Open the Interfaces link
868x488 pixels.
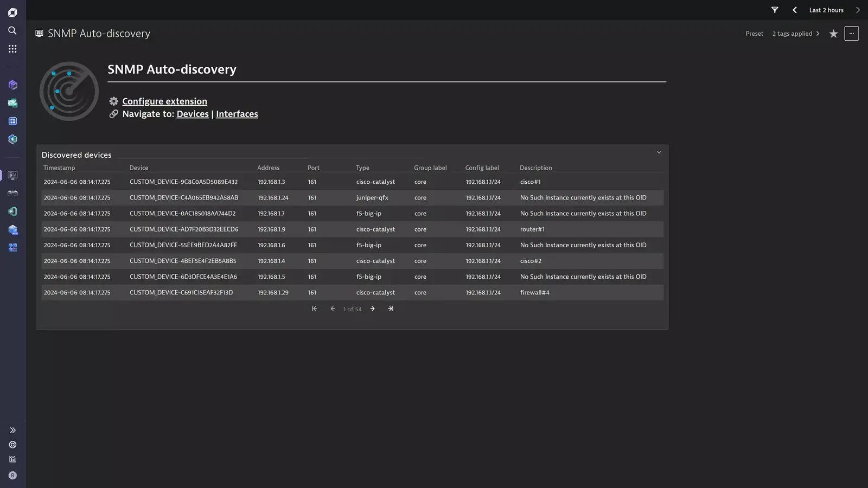pyautogui.click(x=237, y=114)
